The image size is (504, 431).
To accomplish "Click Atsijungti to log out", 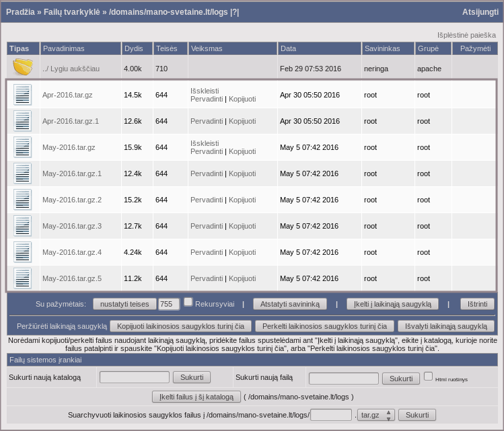I will point(480,12).
